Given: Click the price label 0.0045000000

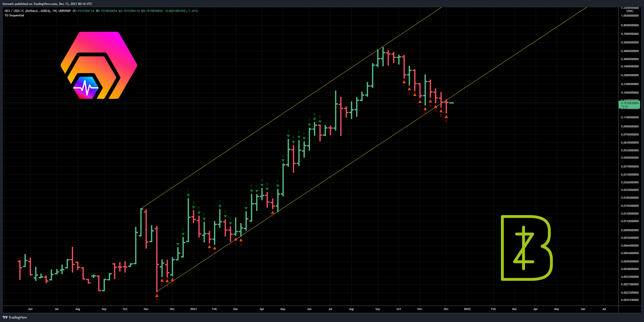Looking at the screenshot, I should click(630, 262).
